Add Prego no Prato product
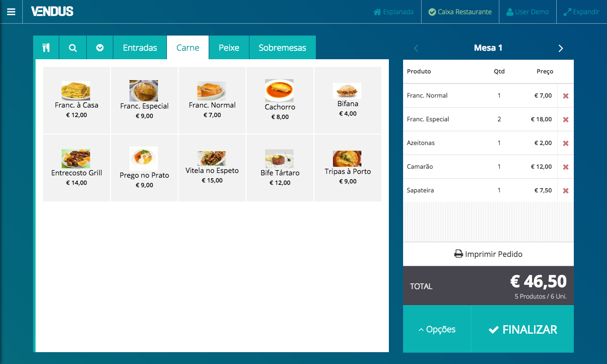 point(144,168)
